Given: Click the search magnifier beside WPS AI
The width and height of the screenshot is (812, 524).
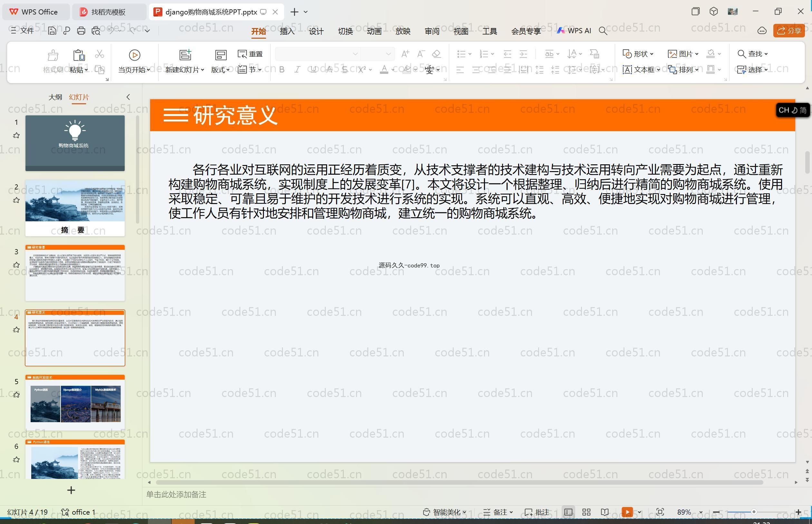Looking at the screenshot, I should point(603,31).
